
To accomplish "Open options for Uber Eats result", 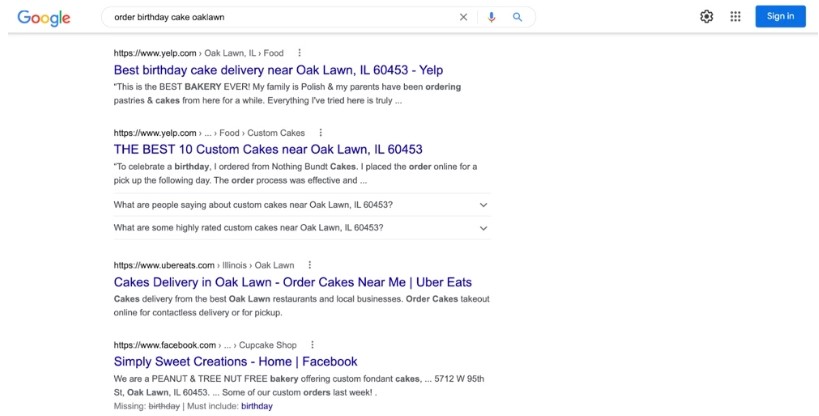I will 310,265.
